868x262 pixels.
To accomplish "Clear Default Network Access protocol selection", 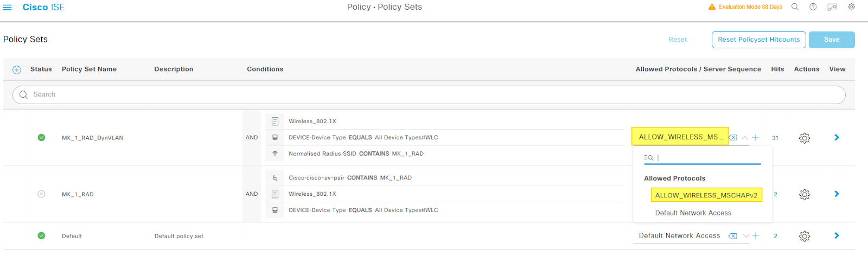I will point(733,236).
